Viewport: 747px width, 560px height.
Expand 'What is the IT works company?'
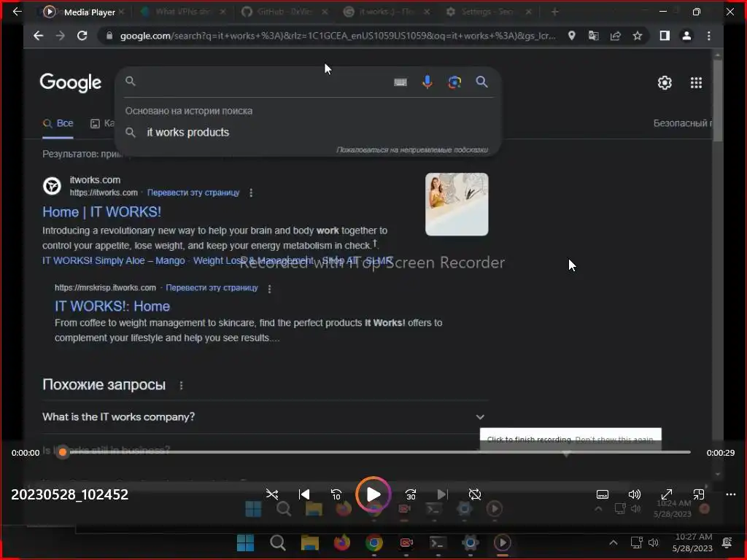coord(263,416)
